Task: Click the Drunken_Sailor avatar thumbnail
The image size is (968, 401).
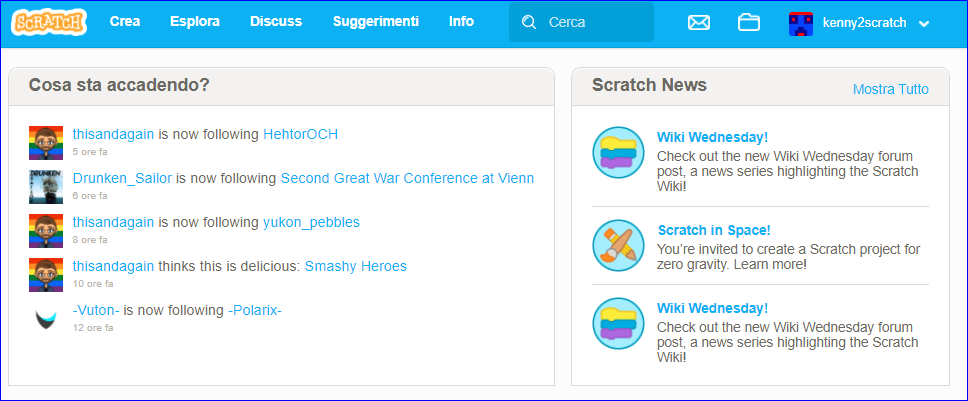Action: pos(46,187)
